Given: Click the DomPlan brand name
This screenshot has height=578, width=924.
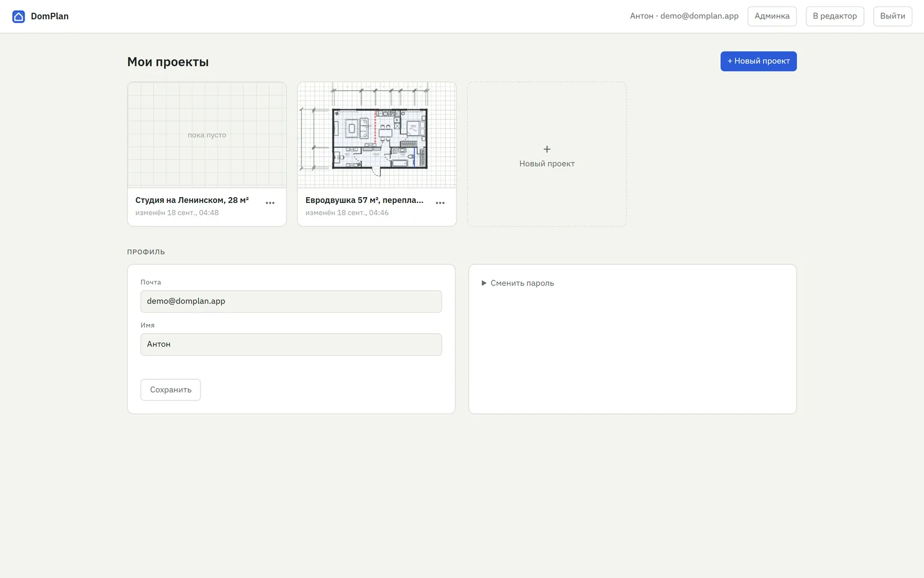Looking at the screenshot, I should (x=50, y=16).
